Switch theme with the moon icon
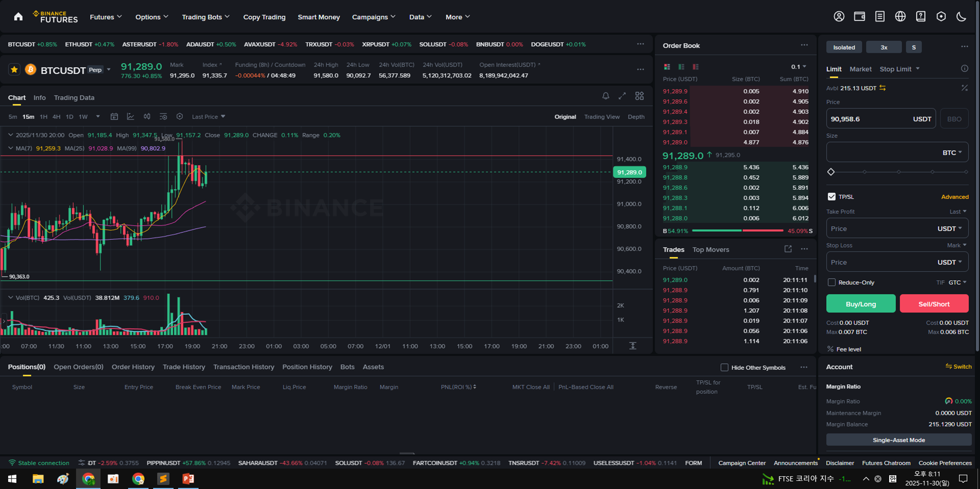980x489 pixels. pos(961,17)
